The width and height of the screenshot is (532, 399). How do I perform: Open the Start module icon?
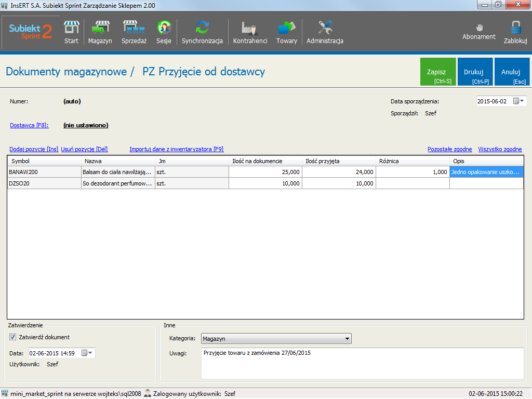(x=71, y=32)
